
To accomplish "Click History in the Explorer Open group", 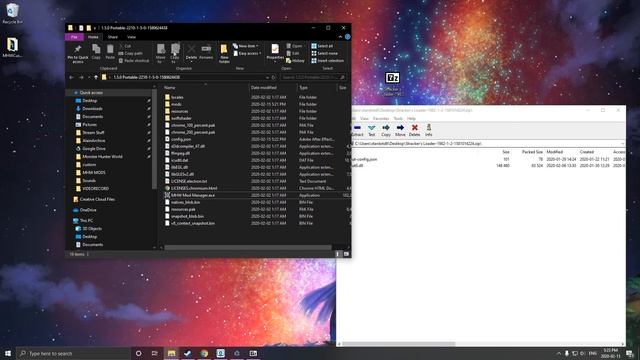I will coord(295,61).
